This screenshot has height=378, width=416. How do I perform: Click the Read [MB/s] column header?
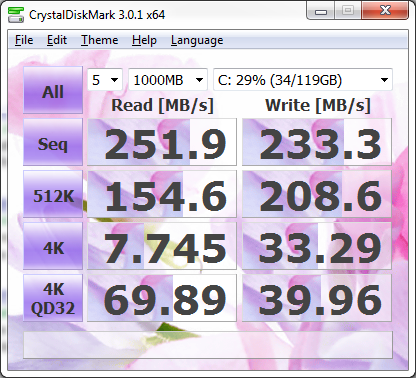coord(162,105)
